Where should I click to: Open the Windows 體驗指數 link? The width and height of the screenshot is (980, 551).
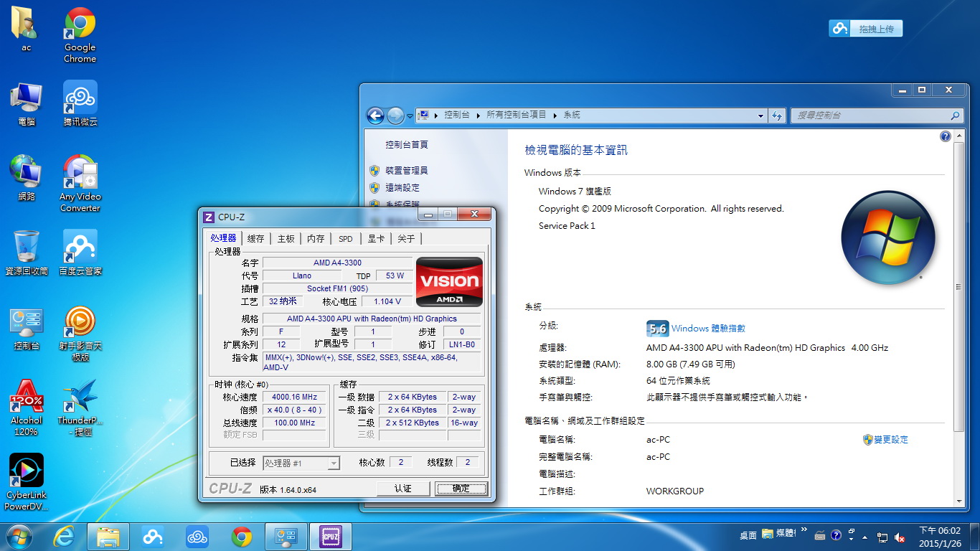coord(708,329)
